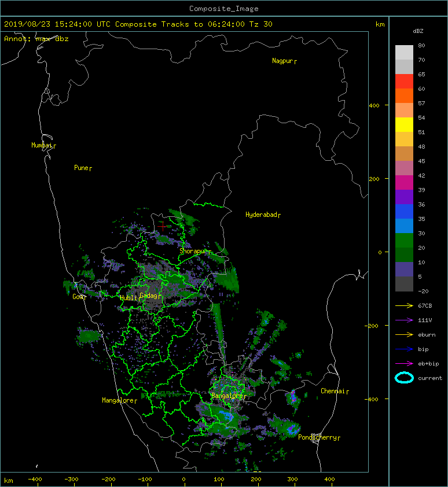Click the -400 km mark on the horizontal axis
Viewport: 448px width, 487px height.
[x=35, y=479]
